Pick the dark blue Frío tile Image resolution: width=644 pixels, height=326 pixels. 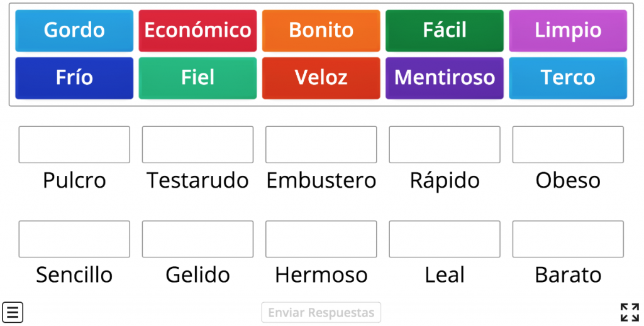[x=74, y=78]
